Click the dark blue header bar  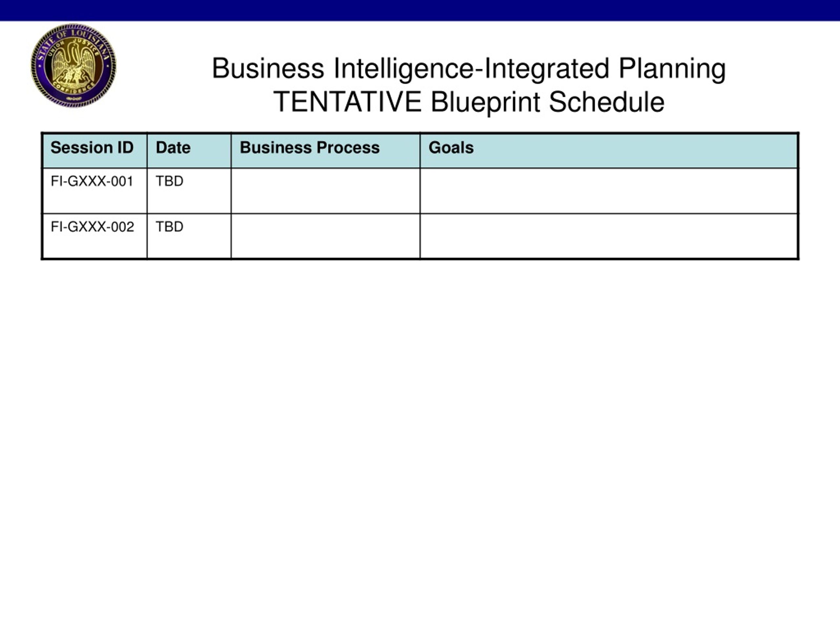[420, 10]
